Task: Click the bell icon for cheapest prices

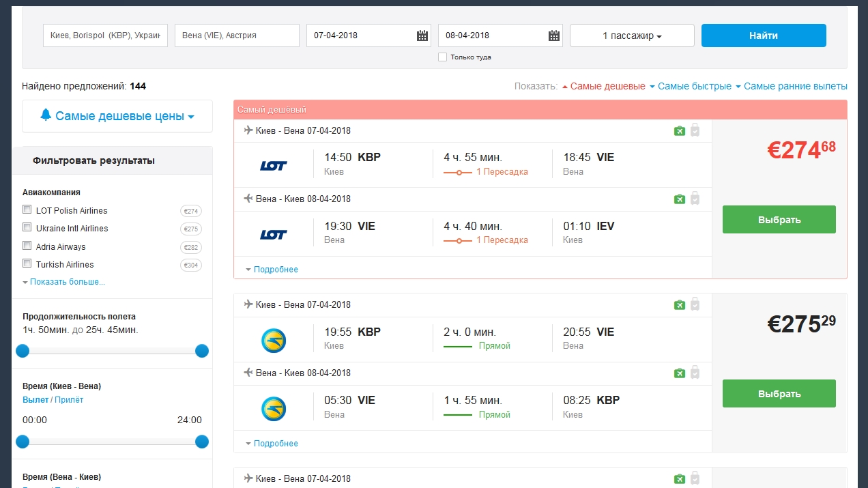Action: [46, 115]
